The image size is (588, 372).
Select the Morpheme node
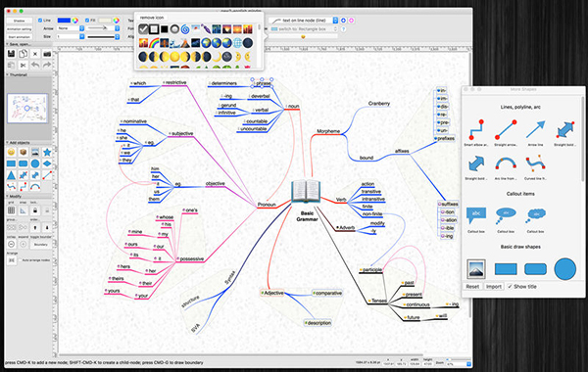coord(328,131)
